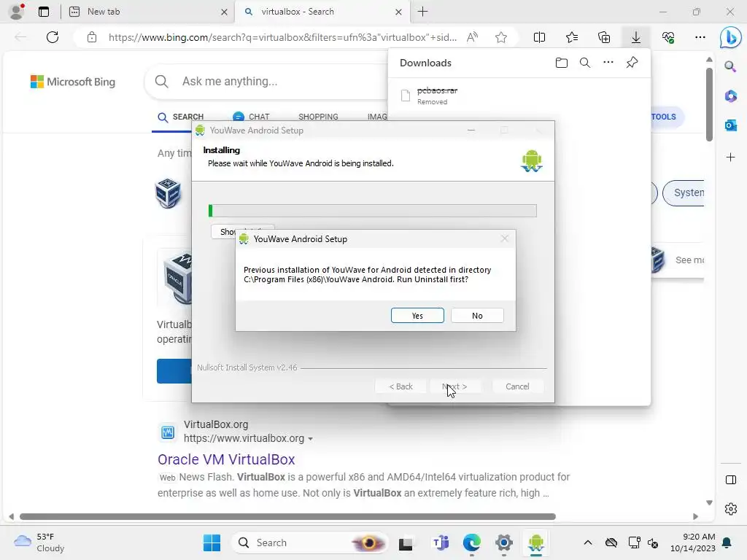Open more options in Downloads panel
Viewport: 747px width, 560px height.
pyautogui.click(x=608, y=63)
